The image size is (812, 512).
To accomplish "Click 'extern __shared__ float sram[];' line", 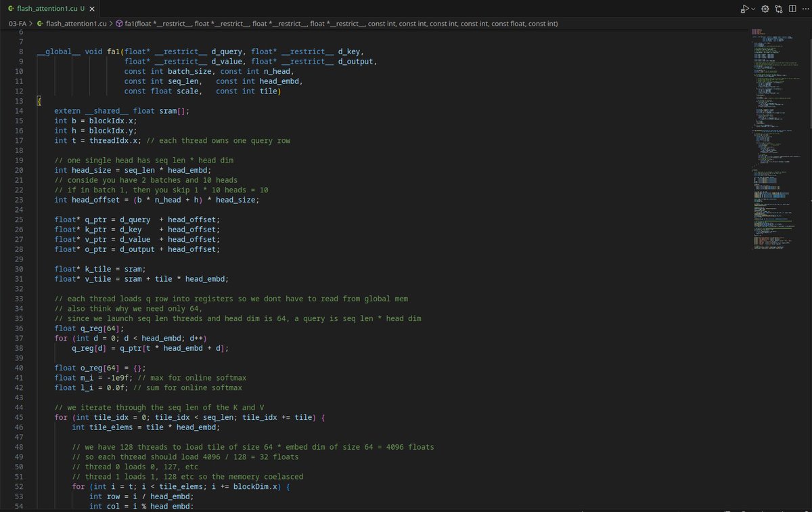I will pyautogui.click(x=122, y=110).
